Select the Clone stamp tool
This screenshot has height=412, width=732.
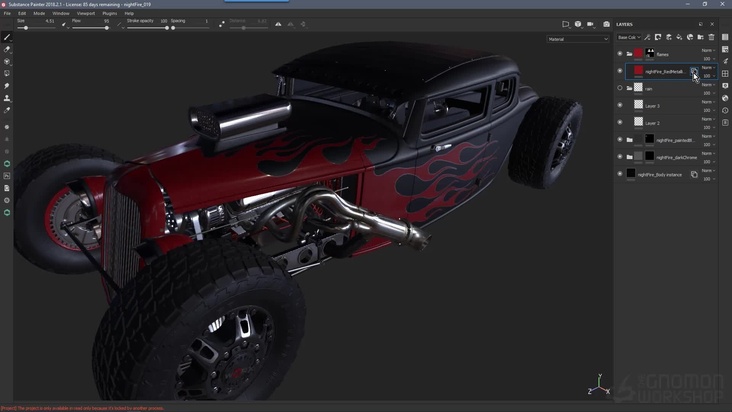pos(7,98)
